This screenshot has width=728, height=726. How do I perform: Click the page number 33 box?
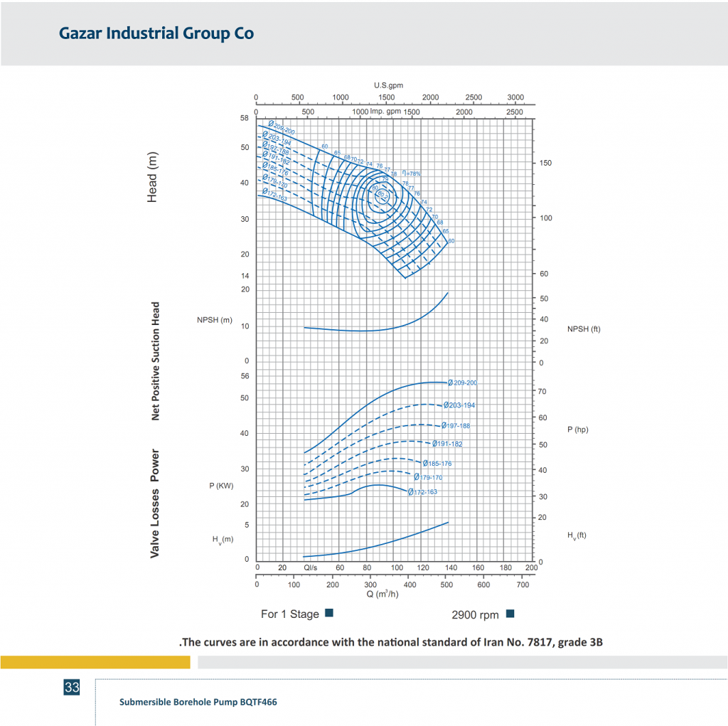[x=72, y=687]
